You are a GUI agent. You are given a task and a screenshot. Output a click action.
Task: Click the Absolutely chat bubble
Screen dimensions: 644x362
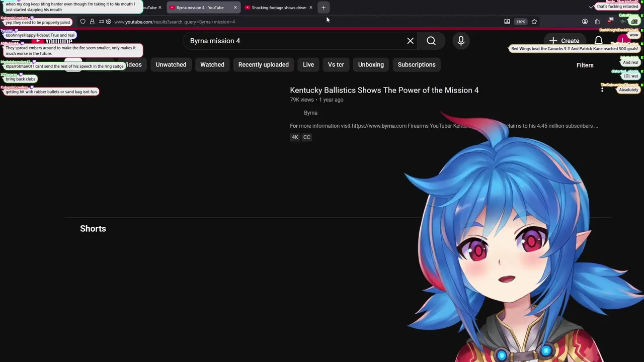point(628,89)
